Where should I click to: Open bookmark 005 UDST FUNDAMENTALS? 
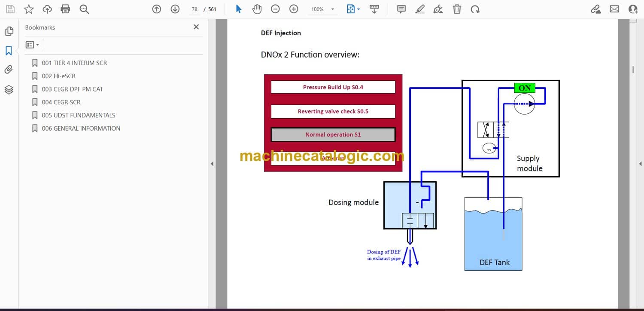click(78, 115)
